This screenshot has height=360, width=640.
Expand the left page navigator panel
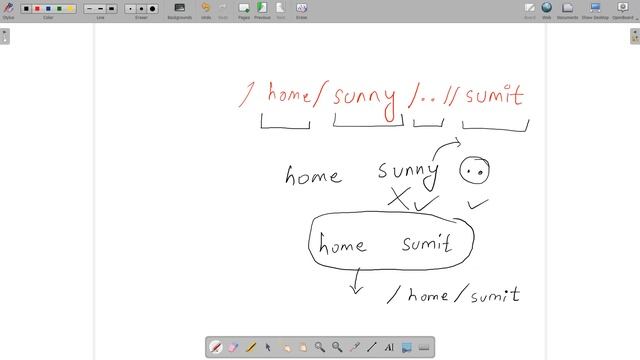[5, 36]
